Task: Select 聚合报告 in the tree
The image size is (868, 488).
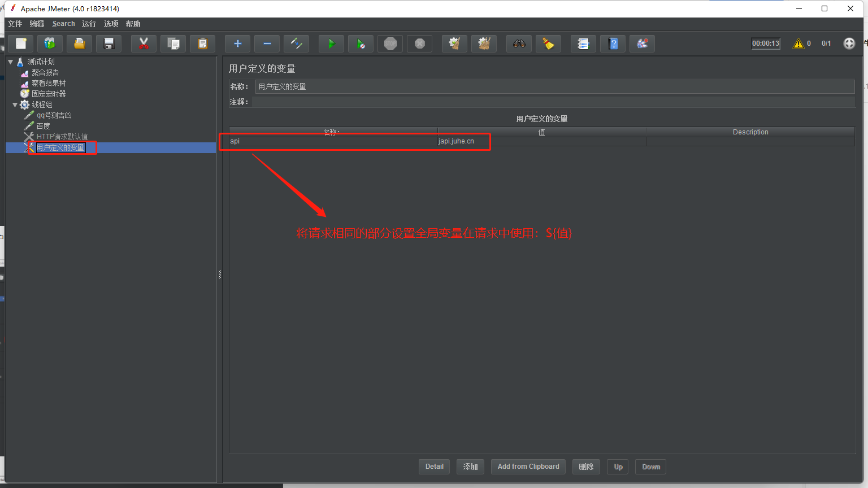Action: (x=45, y=72)
